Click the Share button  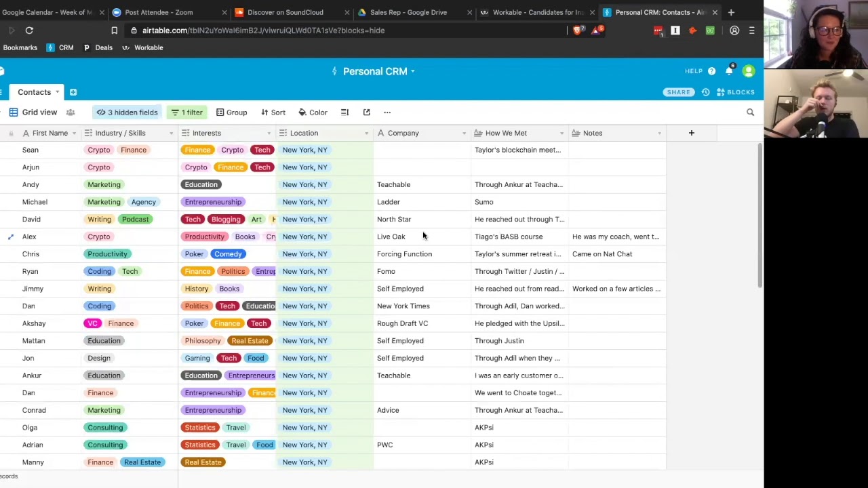[678, 92]
